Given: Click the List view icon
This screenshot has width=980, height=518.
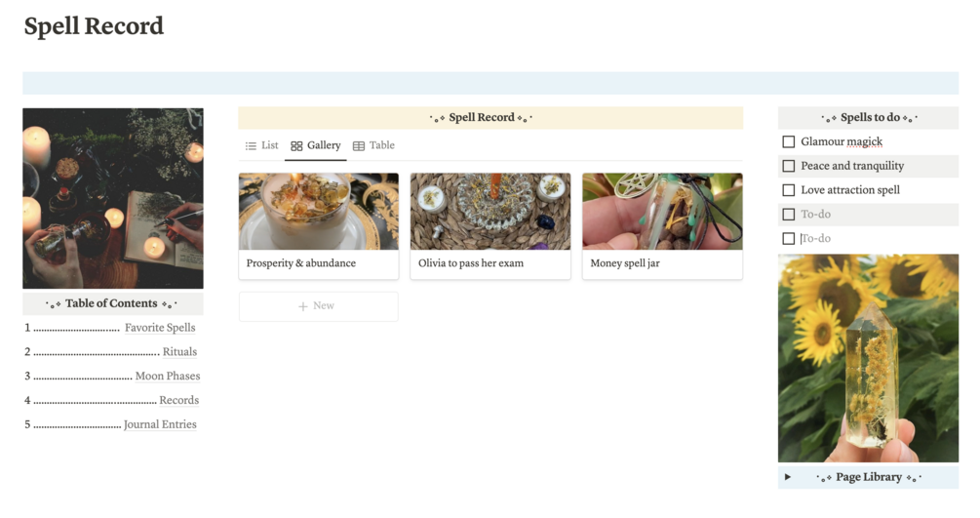Looking at the screenshot, I should (x=251, y=145).
